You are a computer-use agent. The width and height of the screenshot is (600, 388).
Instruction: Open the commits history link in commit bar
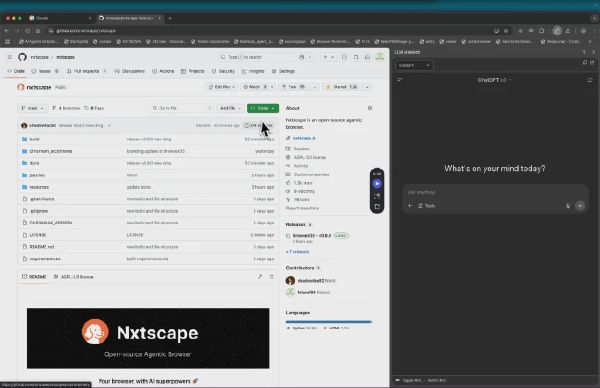click(259, 126)
